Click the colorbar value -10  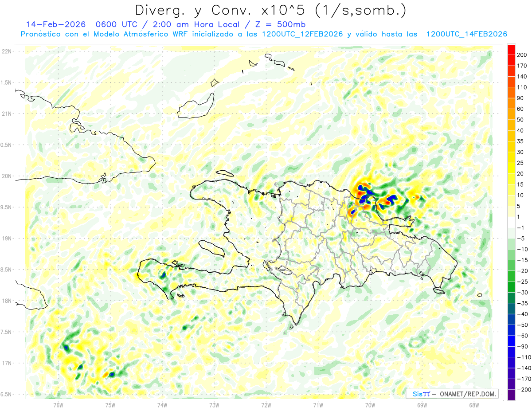tap(522, 249)
